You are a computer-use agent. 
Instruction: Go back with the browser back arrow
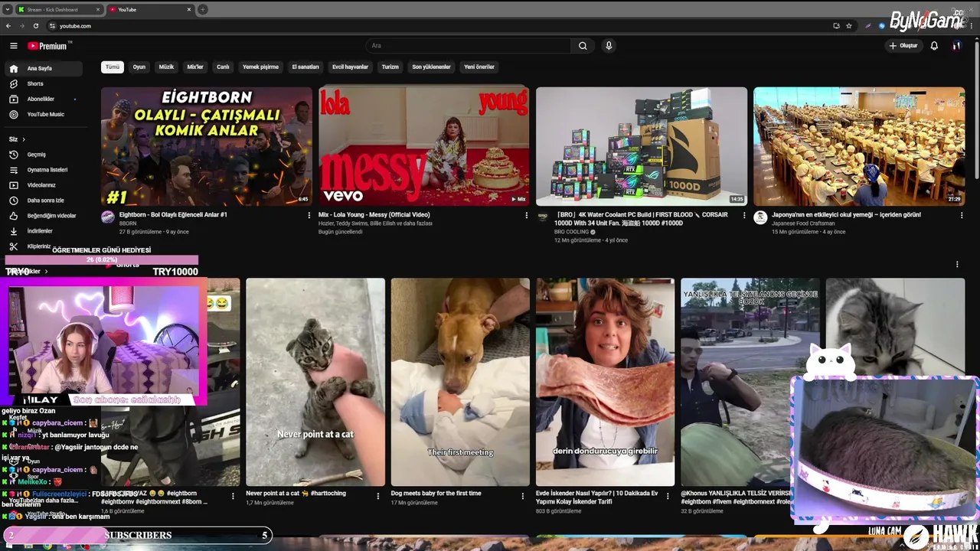(8, 26)
